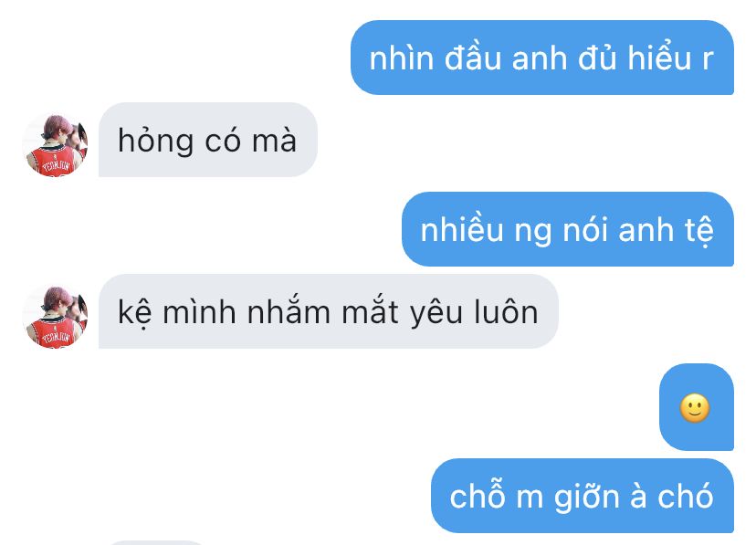Click the 'chỗ m giỡn à chó' bubble
Screen dimensions: 756x545
pyautogui.click(x=583, y=496)
